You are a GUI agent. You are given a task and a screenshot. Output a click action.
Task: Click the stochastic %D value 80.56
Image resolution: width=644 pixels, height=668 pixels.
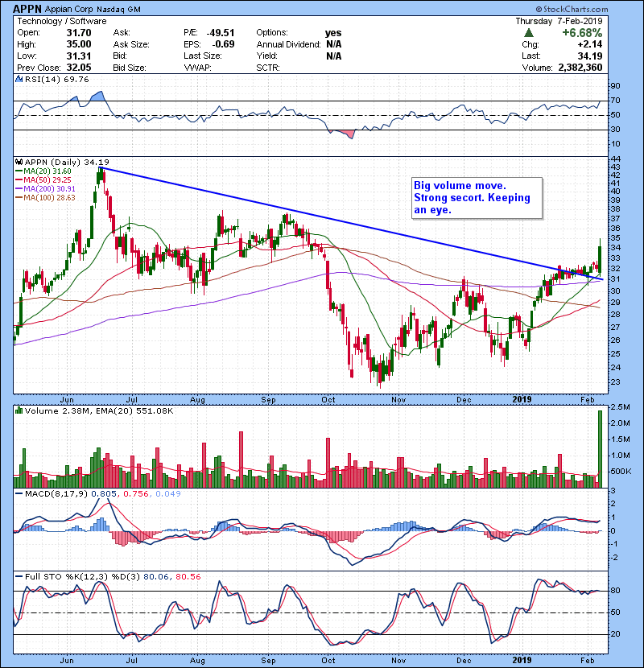(188, 577)
